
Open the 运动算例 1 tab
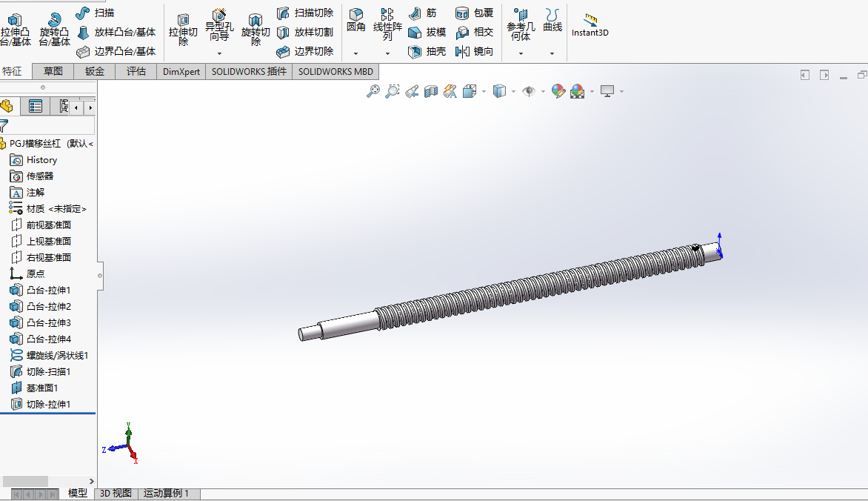pyautogui.click(x=166, y=494)
